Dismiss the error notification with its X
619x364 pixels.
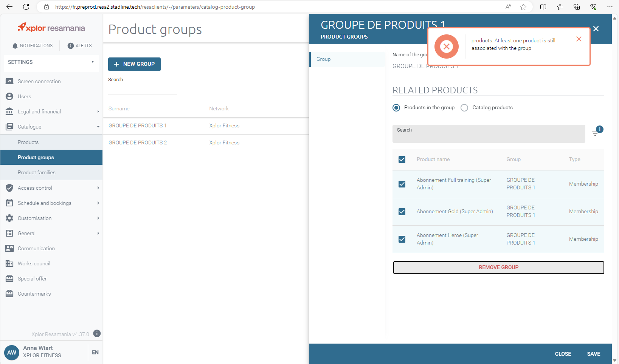(x=579, y=39)
